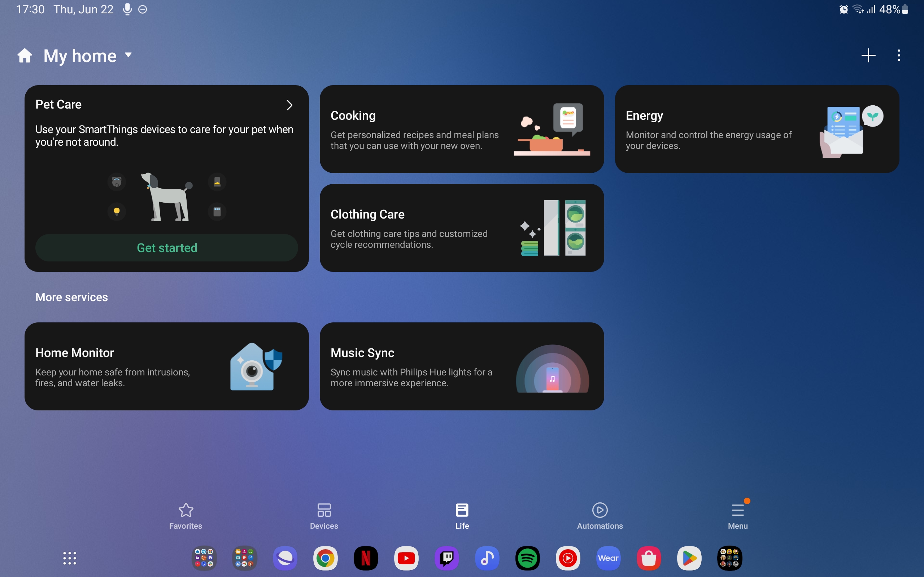Open Twitch from the dock

[x=446, y=558]
